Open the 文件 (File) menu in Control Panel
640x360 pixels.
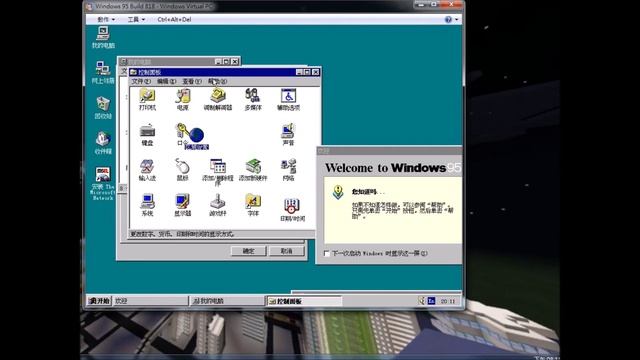[141, 81]
